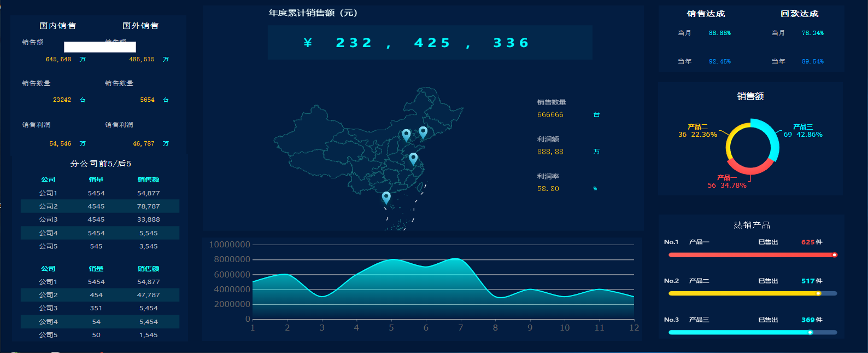Click the yellow 产品二 progress bar

click(x=753, y=293)
